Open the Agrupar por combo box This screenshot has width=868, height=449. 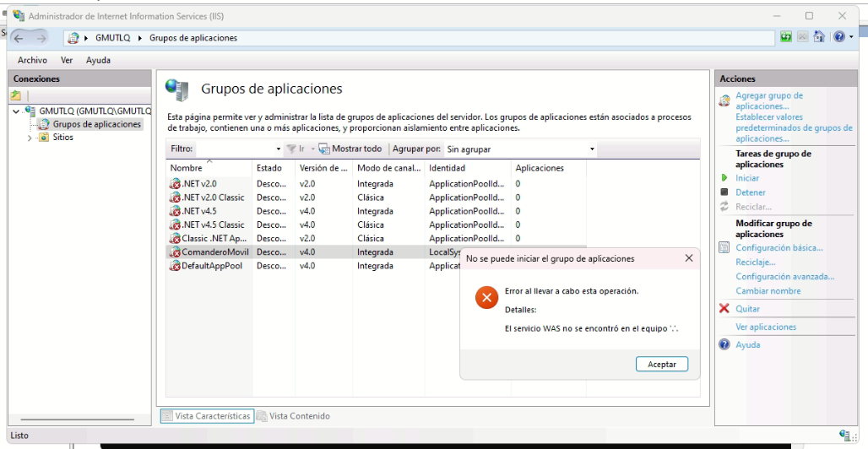pos(520,149)
